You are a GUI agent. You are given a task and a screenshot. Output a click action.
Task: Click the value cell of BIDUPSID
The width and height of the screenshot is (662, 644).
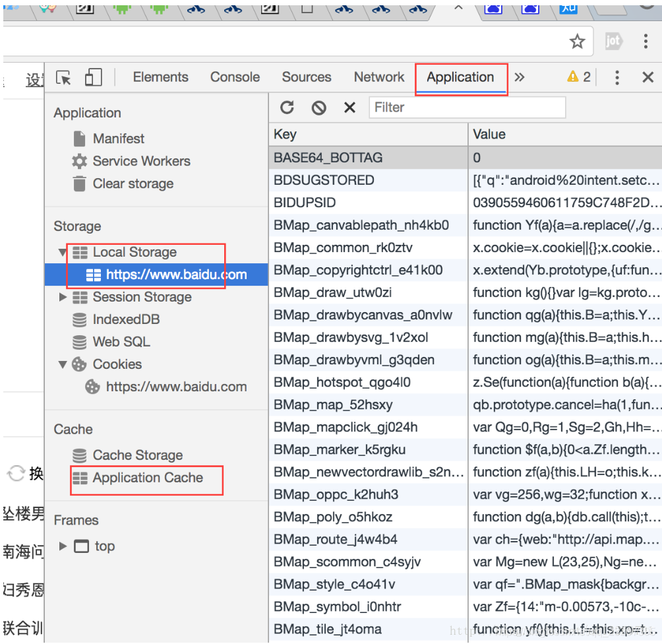coord(565,203)
